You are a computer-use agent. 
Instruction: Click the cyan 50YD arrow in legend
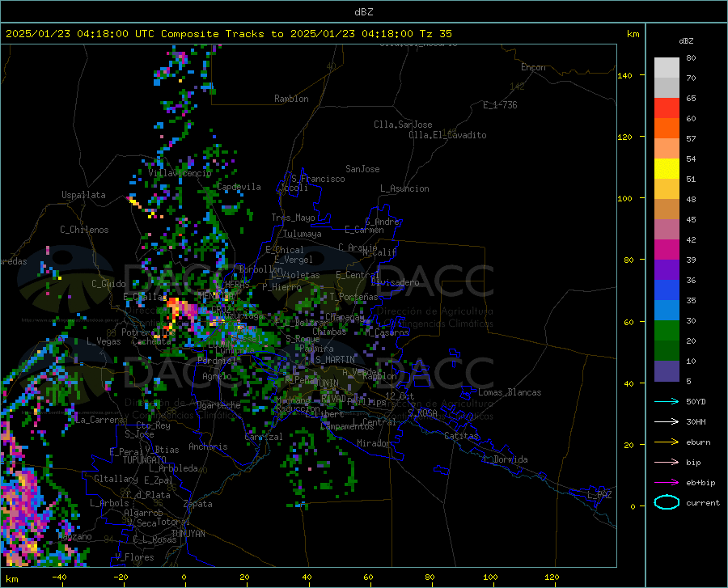click(x=667, y=401)
